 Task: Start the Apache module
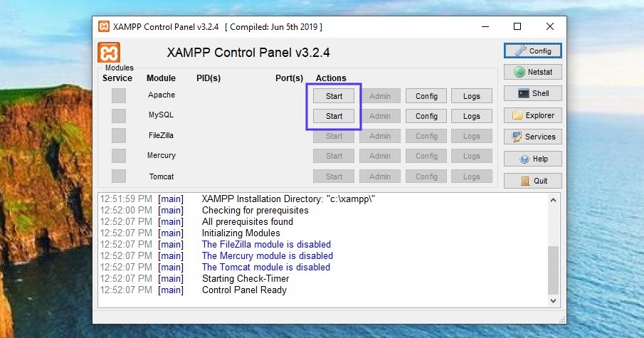tap(334, 96)
